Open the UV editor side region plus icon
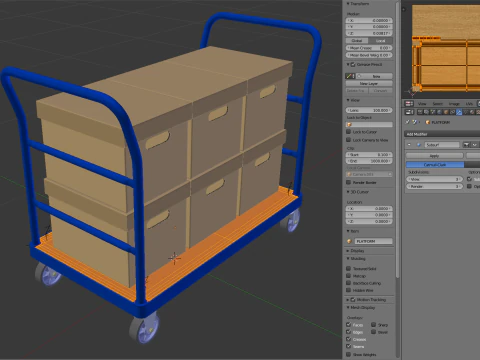 click(x=404, y=9)
